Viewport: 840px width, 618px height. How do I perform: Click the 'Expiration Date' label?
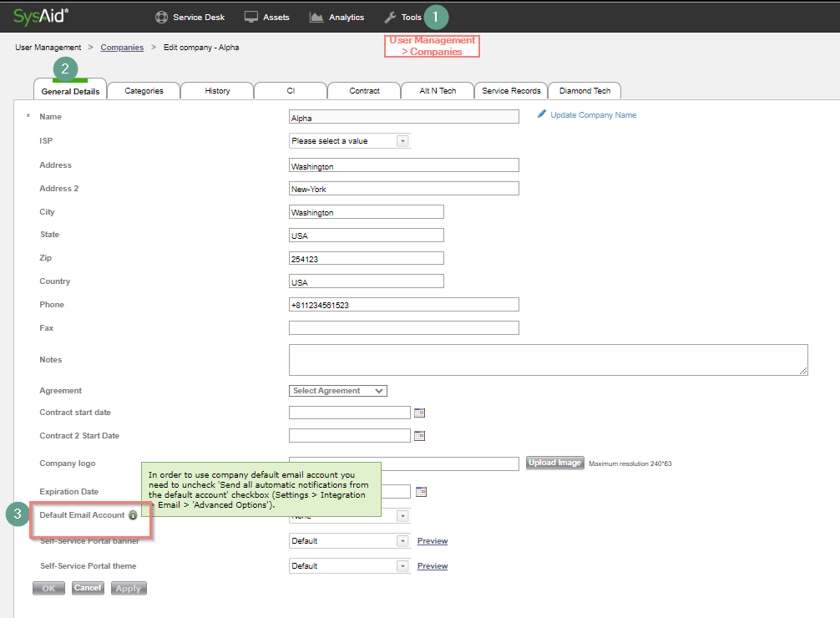[x=69, y=492]
